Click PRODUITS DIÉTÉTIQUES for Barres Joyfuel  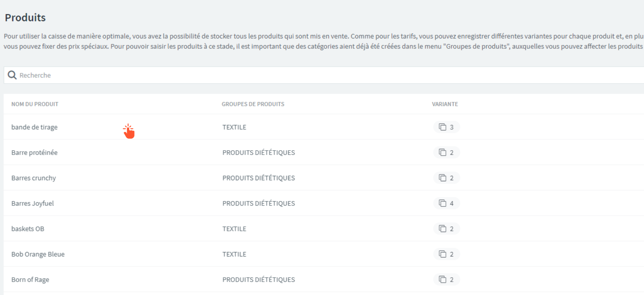point(259,203)
